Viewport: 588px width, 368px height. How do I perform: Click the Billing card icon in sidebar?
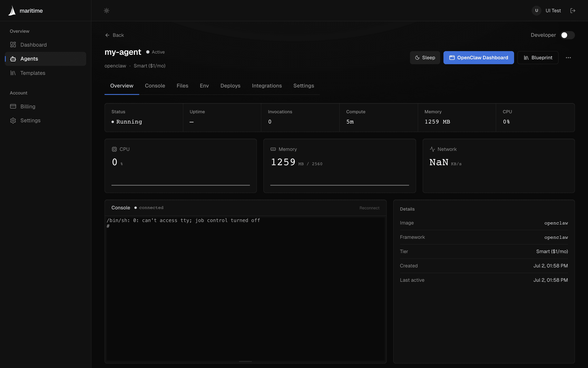pos(13,106)
